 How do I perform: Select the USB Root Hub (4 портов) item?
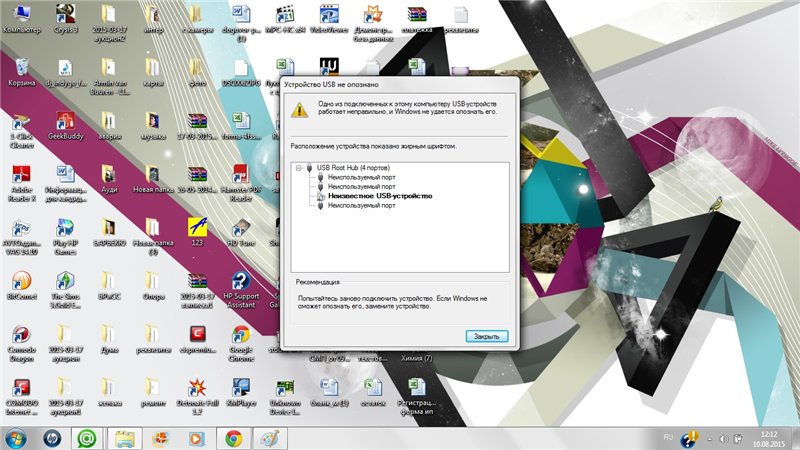click(x=353, y=167)
